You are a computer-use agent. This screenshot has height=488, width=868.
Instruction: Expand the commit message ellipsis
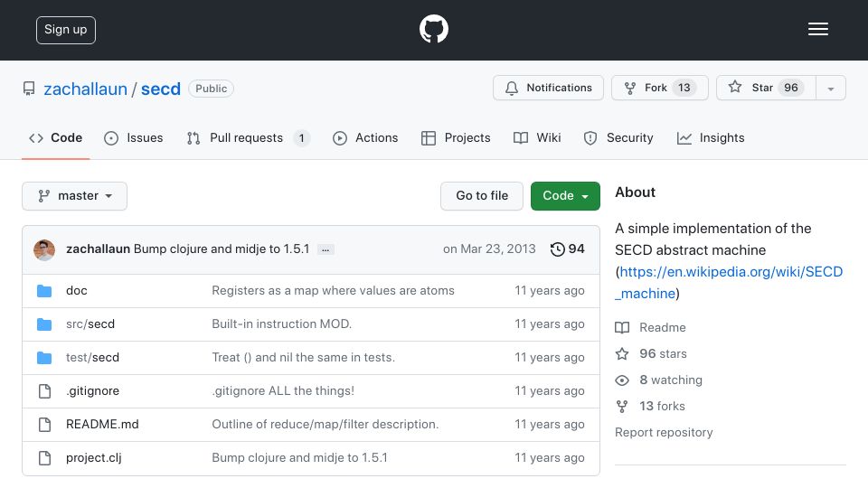click(x=325, y=250)
